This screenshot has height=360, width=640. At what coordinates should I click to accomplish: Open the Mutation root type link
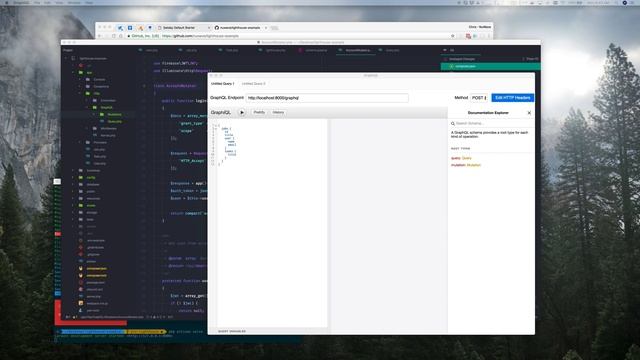[474, 165]
